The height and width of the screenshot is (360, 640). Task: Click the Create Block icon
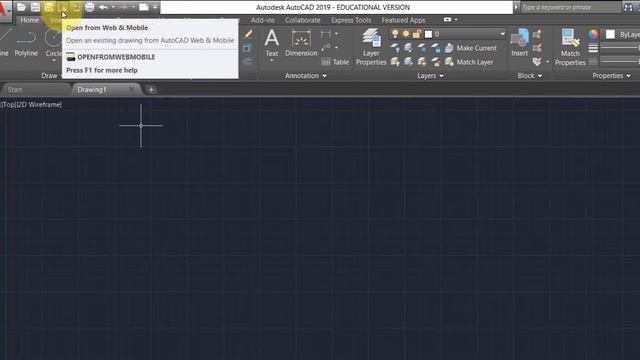537,34
